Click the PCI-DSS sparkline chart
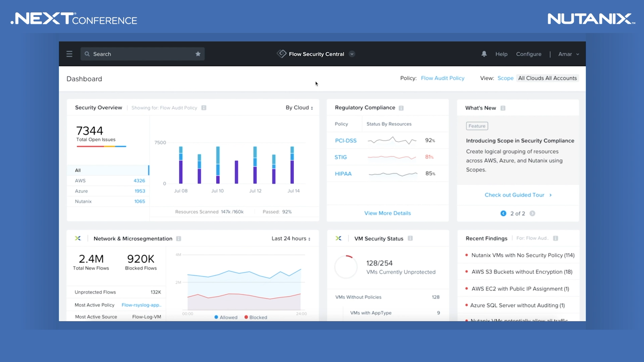This screenshot has width=644, height=362. (392, 140)
